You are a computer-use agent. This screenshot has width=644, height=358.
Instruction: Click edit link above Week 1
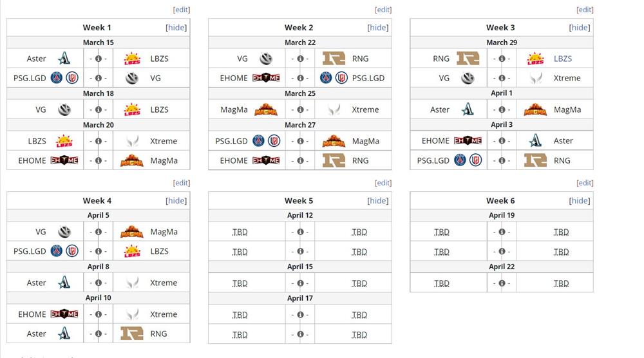tap(182, 10)
